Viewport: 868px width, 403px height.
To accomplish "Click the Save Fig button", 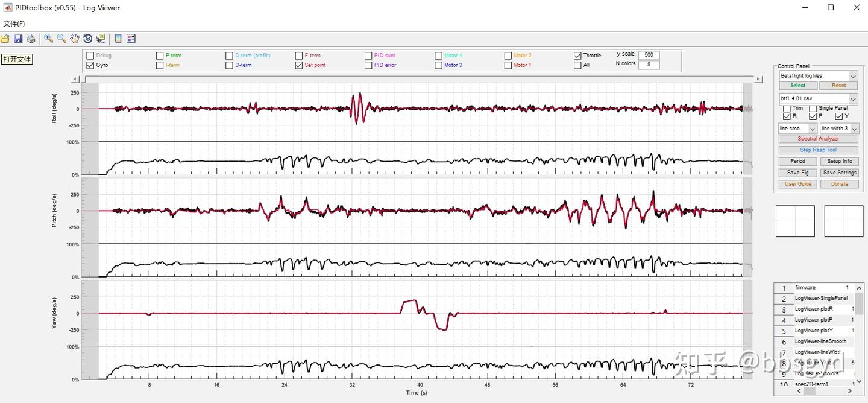I will pyautogui.click(x=797, y=173).
